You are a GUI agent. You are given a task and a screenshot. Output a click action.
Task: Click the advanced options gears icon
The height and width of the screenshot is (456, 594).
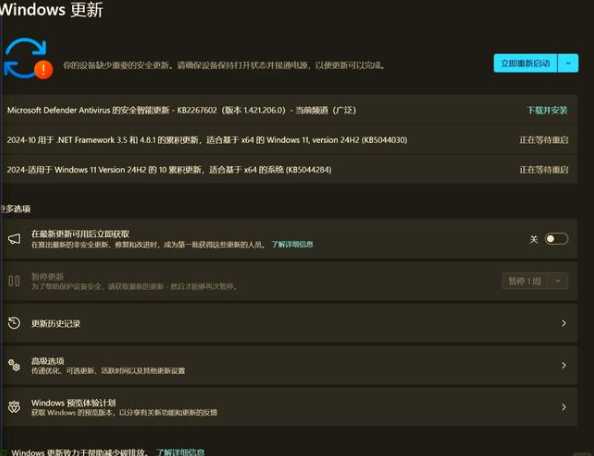pyautogui.click(x=14, y=365)
